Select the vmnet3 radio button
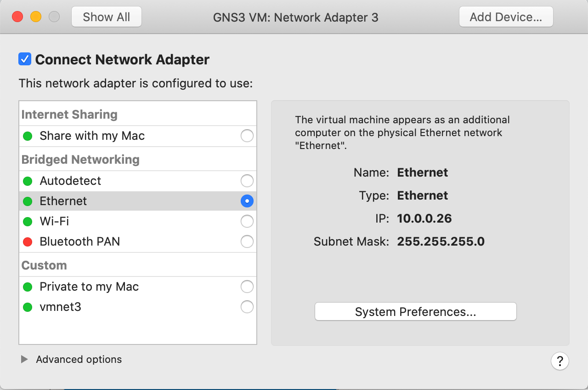588x390 pixels. click(x=247, y=307)
